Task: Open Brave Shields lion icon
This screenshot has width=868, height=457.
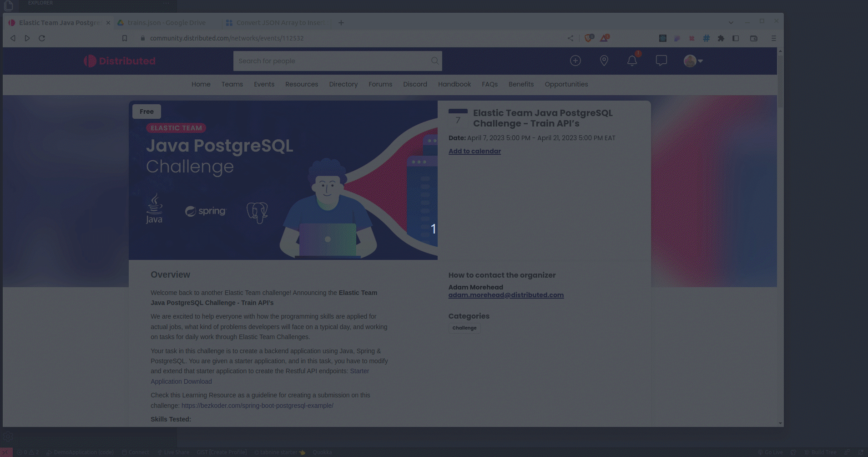Action: click(x=589, y=38)
